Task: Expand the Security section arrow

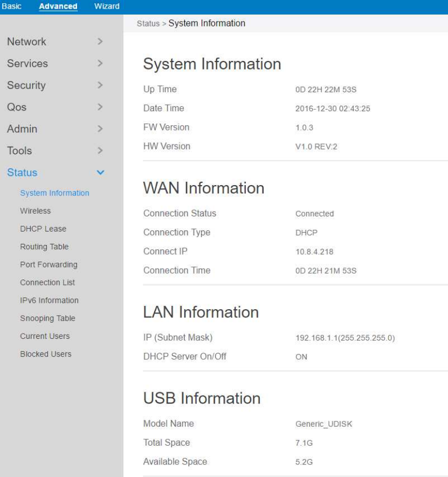Action: pos(100,85)
